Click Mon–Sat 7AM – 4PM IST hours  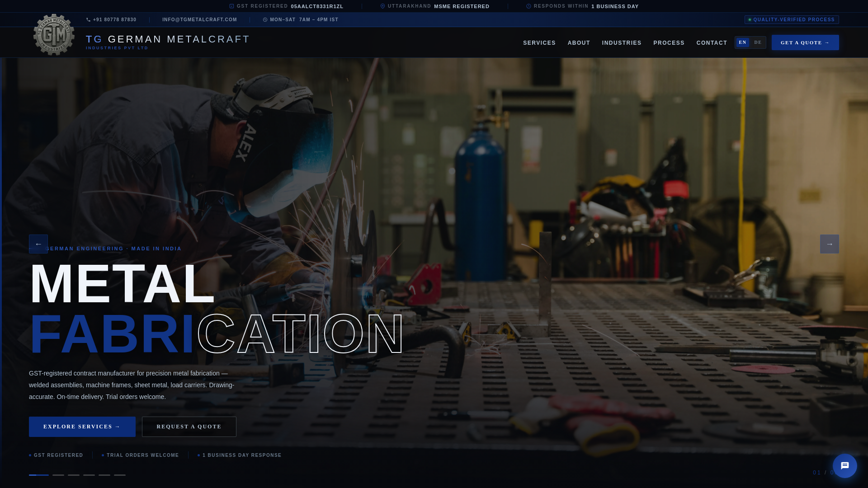tap(304, 20)
